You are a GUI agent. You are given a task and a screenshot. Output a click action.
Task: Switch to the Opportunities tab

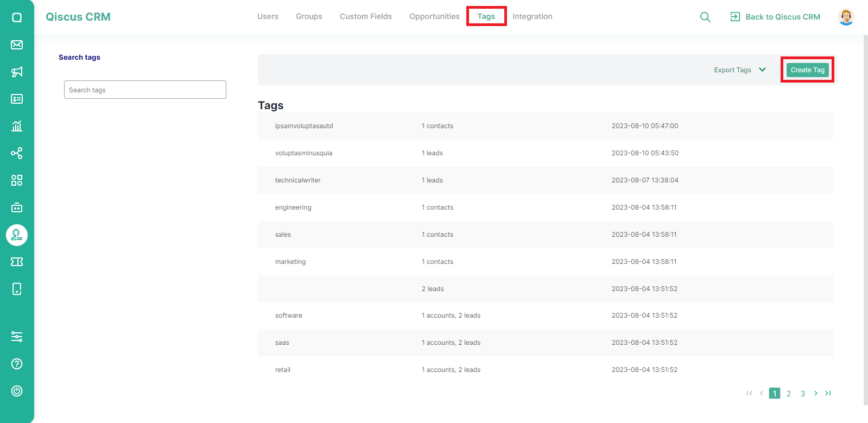434,16
